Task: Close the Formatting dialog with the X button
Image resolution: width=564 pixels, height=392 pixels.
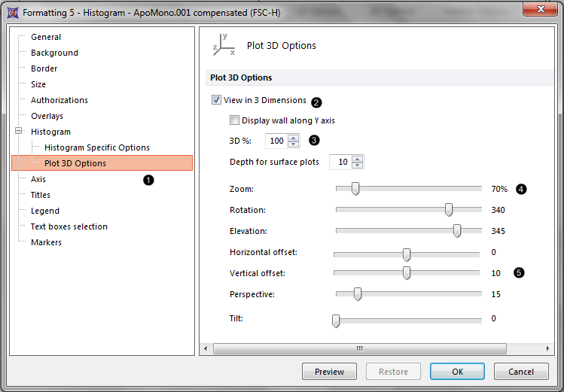Action: point(539,12)
